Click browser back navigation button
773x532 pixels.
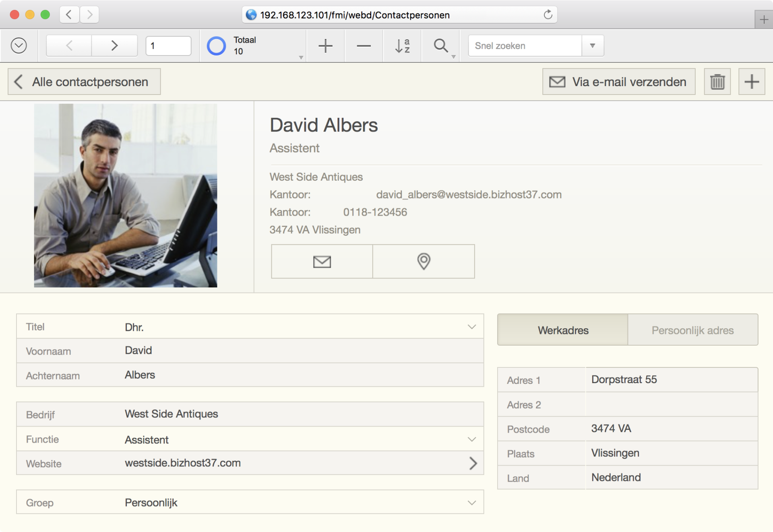tap(69, 15)
